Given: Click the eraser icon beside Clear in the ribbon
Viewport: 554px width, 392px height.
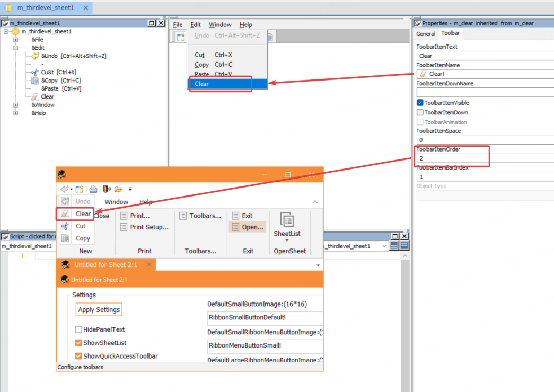Looking at the screenshot, I should [x=65, y=214].
